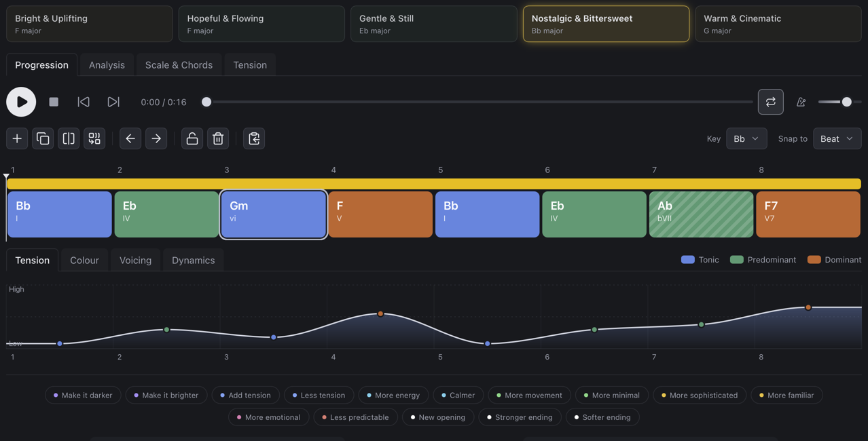Choose the Hopeful & Flowing preset card
Viewport: 868px width, 441px height.
tap(261, 24)
